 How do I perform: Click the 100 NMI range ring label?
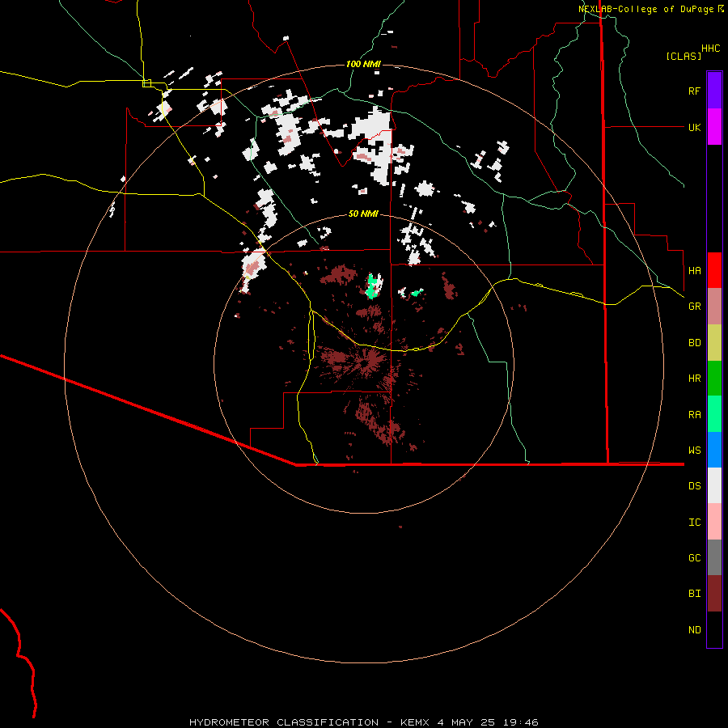[363, 64]
